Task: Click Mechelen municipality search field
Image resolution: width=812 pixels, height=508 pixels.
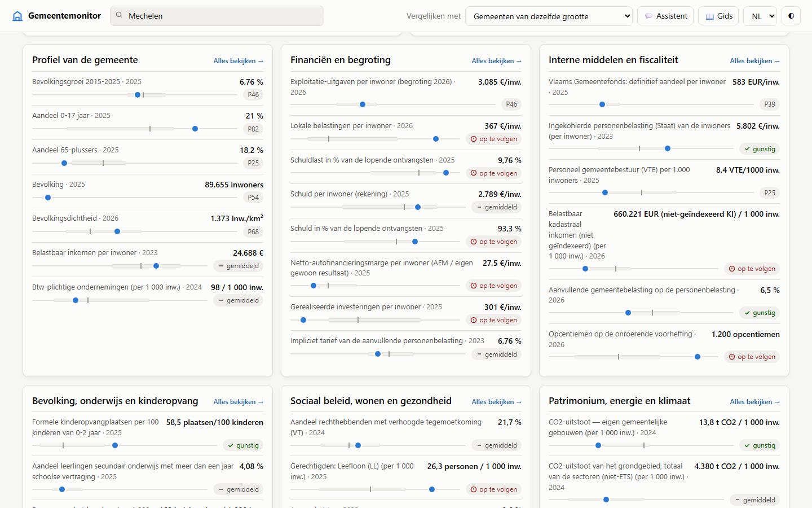Action: pos(217,16)
